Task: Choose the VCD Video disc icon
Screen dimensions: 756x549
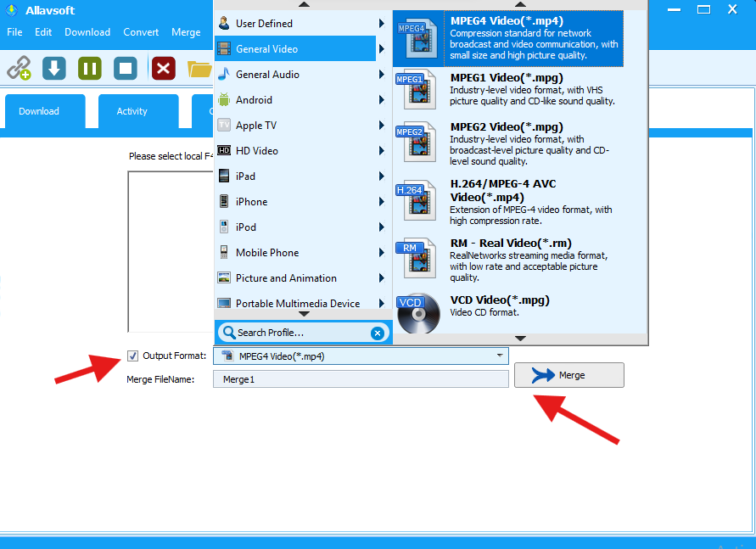Action: 419,311
